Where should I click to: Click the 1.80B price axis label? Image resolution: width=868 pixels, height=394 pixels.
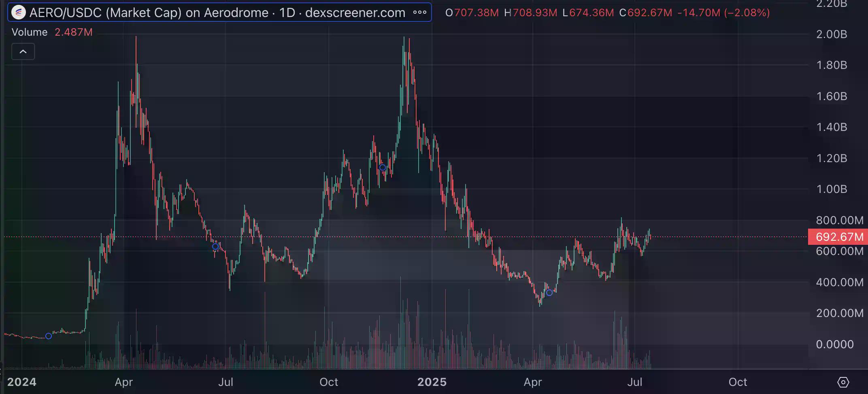click(x=832, y=65)
